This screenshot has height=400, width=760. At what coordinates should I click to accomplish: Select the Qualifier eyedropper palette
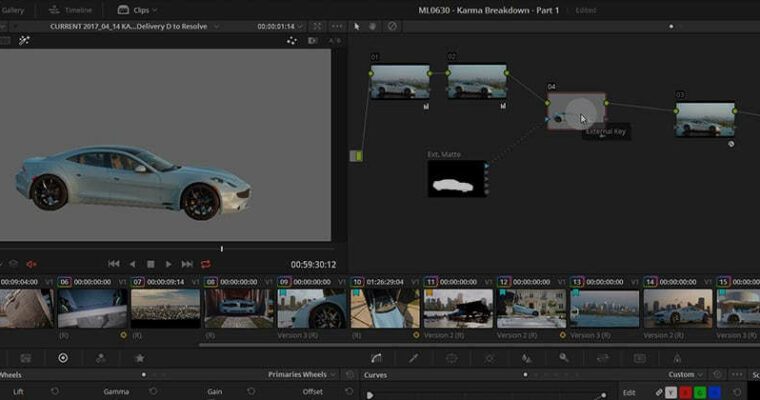[x=414, y=357]
